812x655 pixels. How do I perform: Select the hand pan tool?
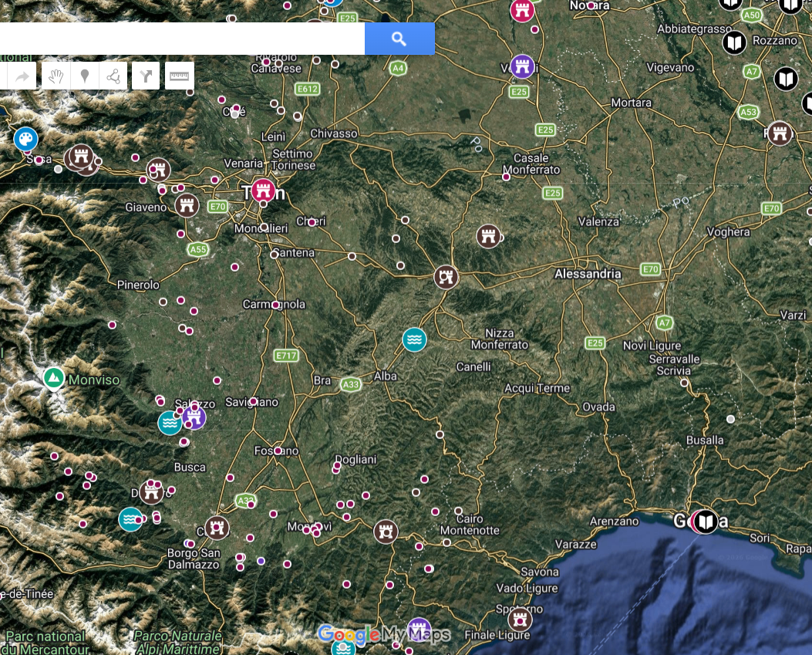[56, 76]
